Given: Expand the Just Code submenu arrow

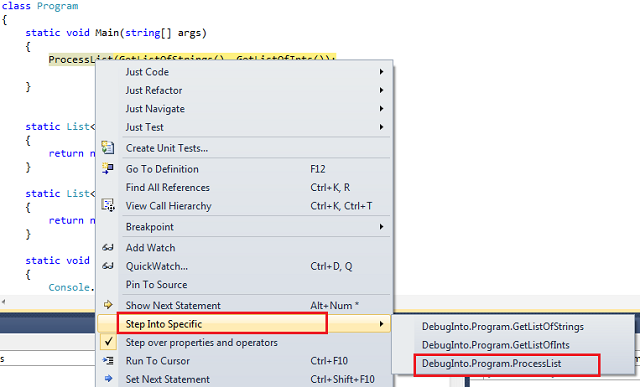Looking at the screenshot, I should [x=381, y=72].
